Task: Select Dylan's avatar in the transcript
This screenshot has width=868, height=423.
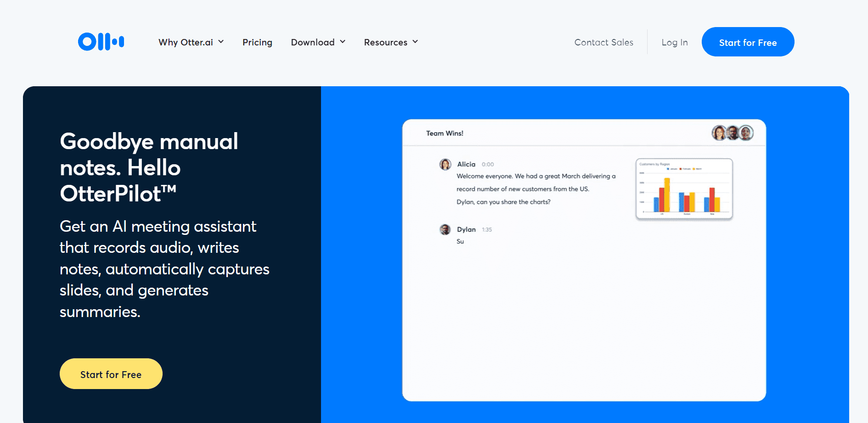Action: tap(445, 229)
